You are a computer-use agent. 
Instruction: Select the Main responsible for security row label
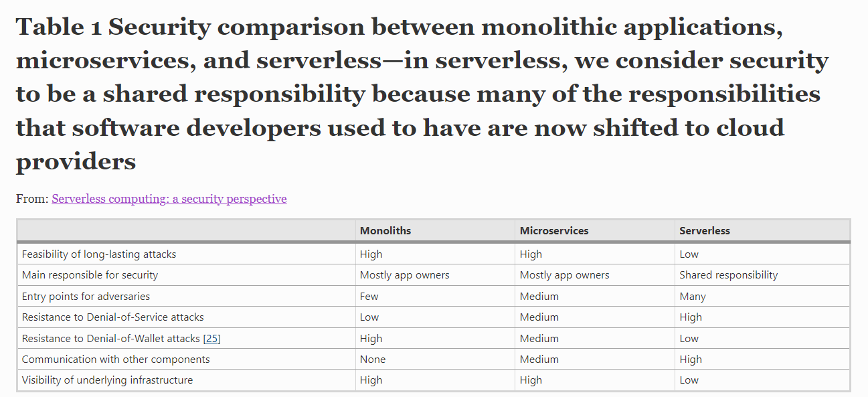[90, 275]
